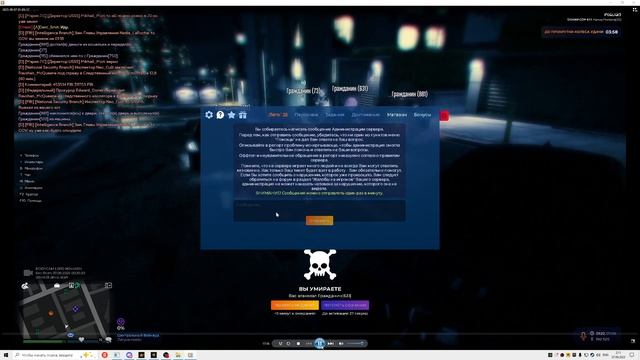Stop the video playback

click(298, 344)
